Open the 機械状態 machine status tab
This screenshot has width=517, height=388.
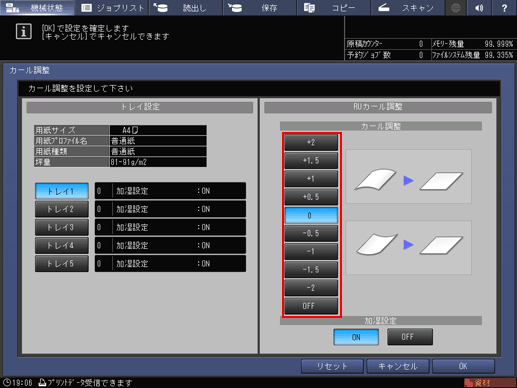click(37, 8)
